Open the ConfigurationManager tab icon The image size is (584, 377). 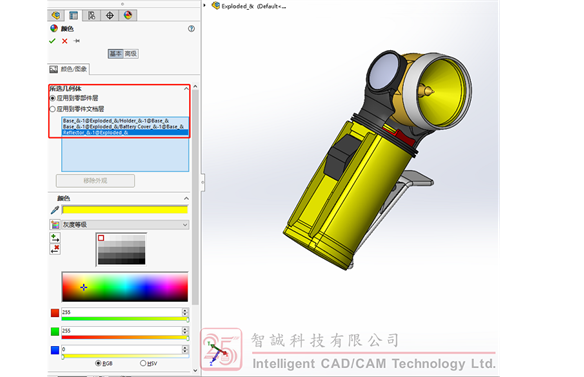click(92, 15)
